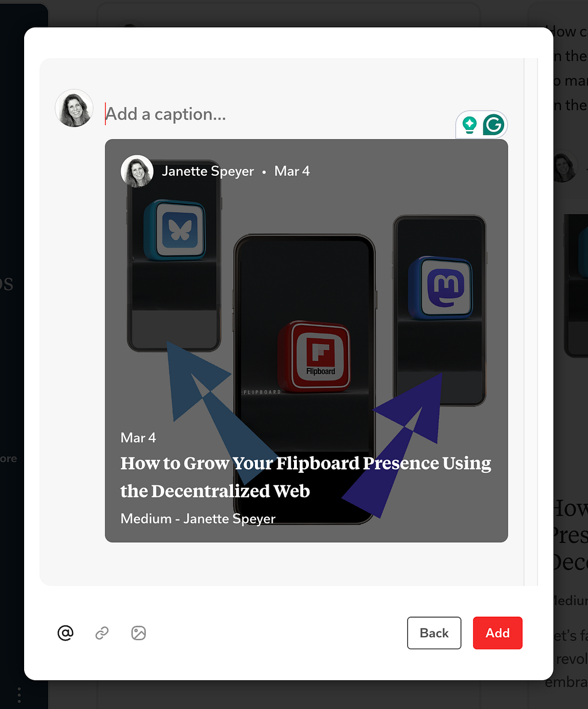Click the green lightbulb suggestion icon

(x=469, y=125)
